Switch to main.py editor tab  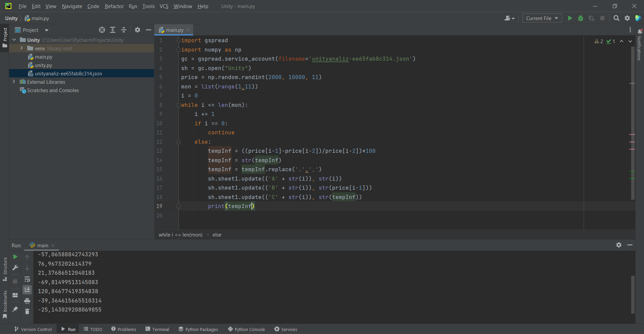(174, 30)
